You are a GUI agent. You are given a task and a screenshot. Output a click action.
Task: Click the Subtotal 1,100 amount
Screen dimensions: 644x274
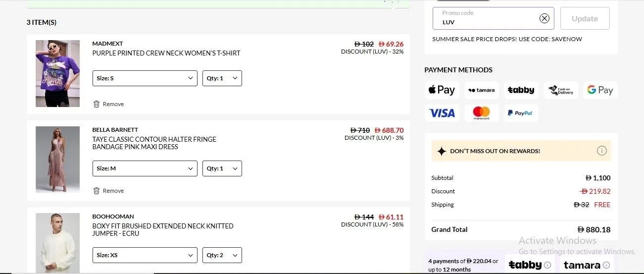(x=598, y=178)
